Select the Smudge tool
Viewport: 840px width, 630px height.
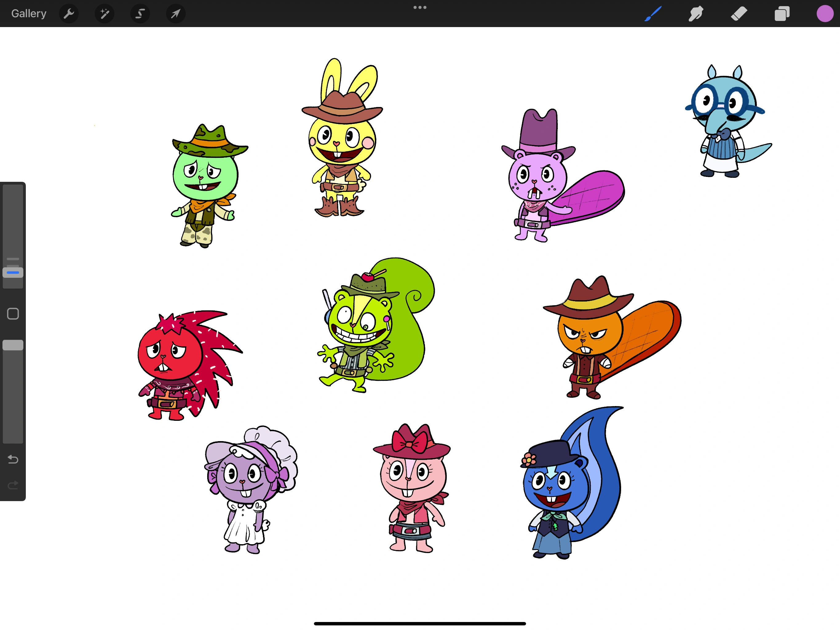(696, 14)
